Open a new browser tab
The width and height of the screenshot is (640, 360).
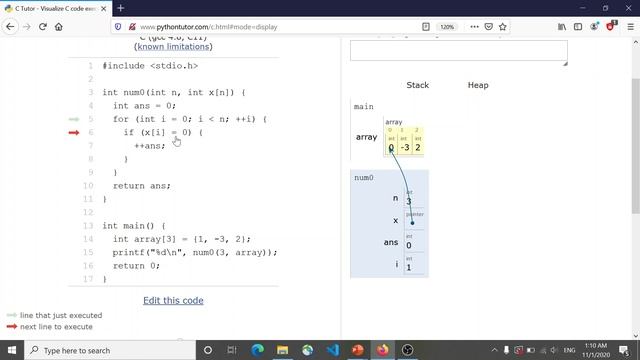point(120,8)
